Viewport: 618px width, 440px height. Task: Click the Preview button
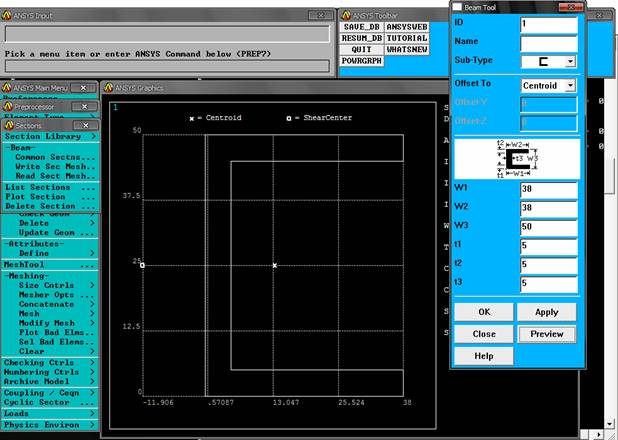click(x=547, y=334)
